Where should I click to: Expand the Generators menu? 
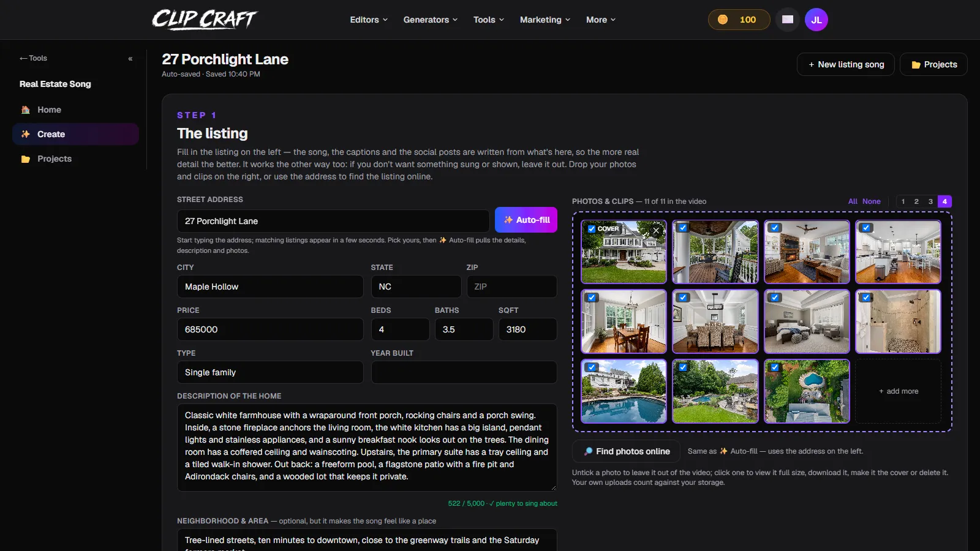(430, 20)
